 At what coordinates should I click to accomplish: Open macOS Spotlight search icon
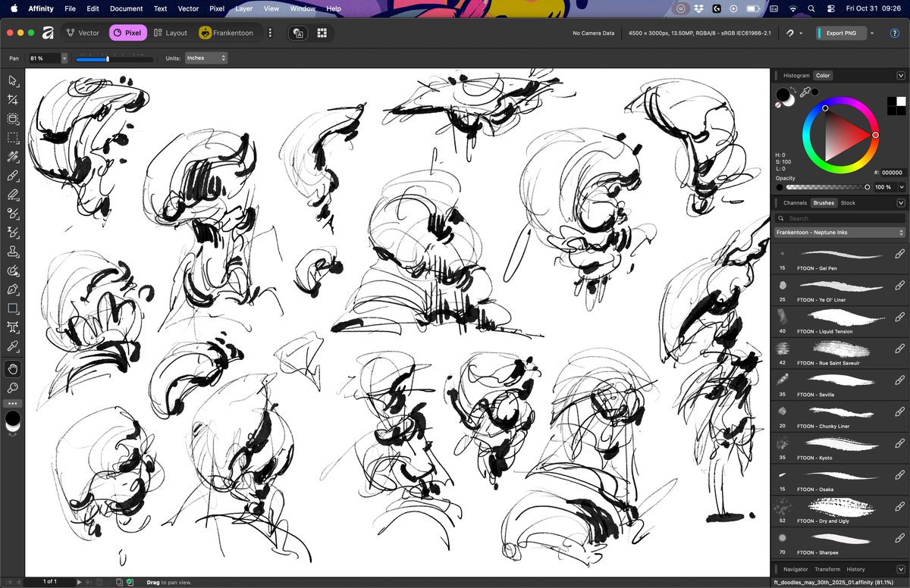pos(811,8)
